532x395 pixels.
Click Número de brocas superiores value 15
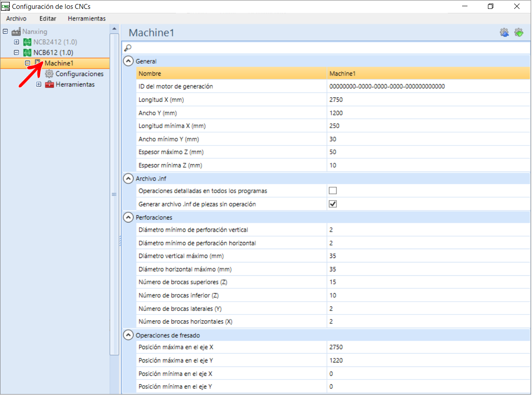tap(428, 282)
